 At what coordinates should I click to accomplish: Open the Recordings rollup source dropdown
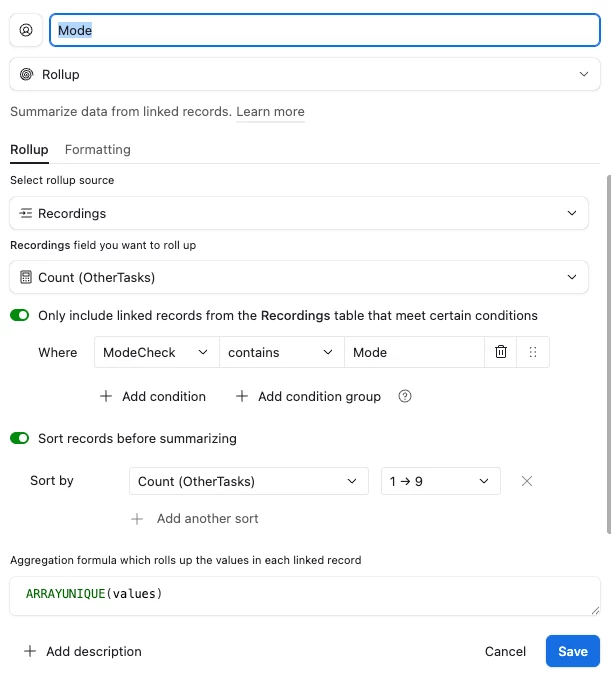(x=305, y=213)
